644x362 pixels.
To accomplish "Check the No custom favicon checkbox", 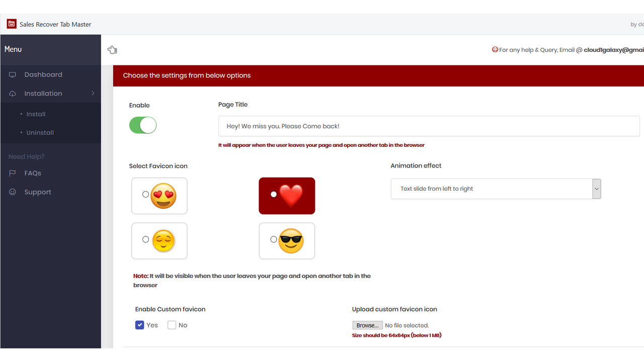I will pos(172,325).
